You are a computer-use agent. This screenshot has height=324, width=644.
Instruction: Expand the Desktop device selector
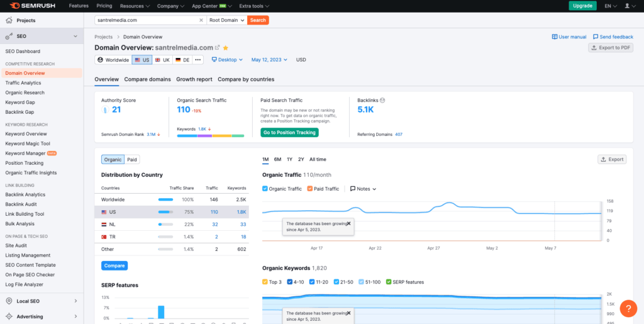228,60
